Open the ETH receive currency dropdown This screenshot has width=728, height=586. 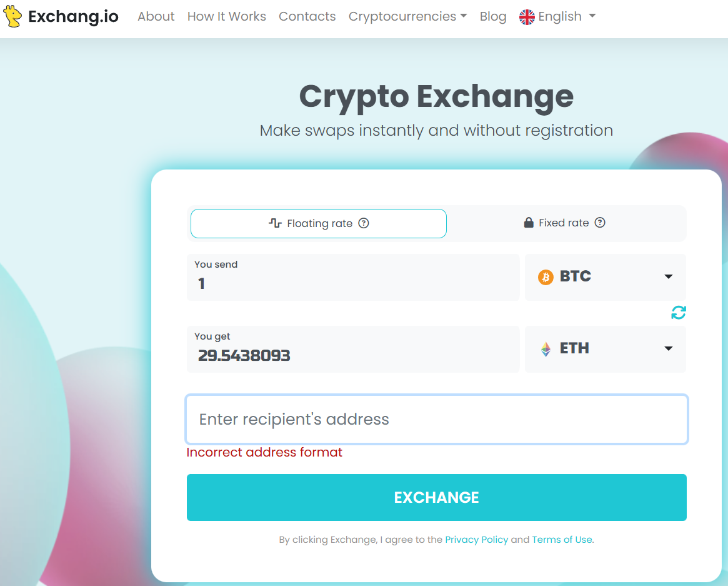[x=605, y=349]
